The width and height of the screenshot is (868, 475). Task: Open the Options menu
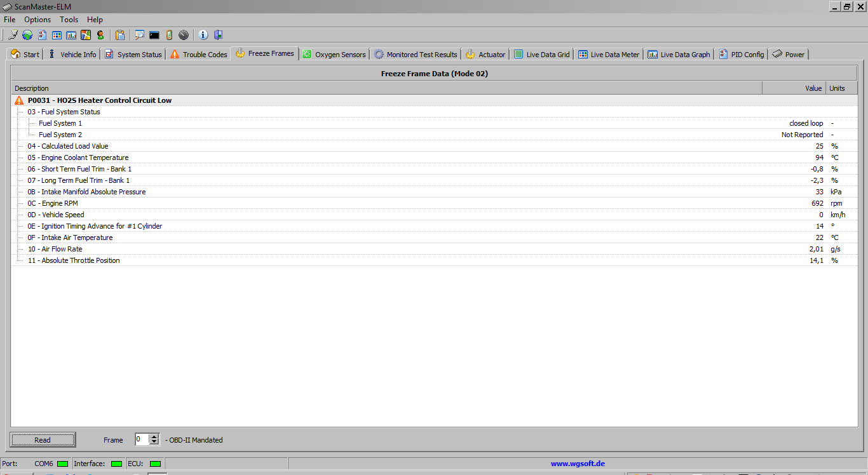pyautogui.click(x=37, y=20)
